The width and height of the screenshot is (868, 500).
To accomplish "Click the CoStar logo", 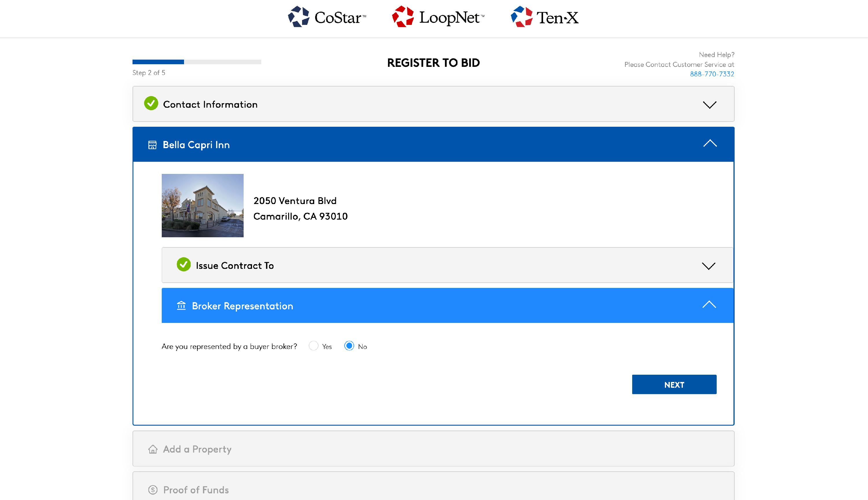I will [327, 17].
